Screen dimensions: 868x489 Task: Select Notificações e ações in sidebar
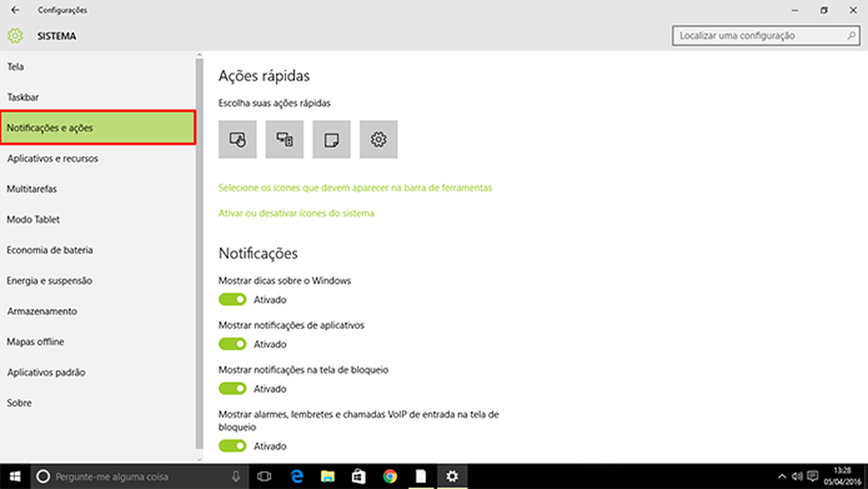click(x=97, y=128)
